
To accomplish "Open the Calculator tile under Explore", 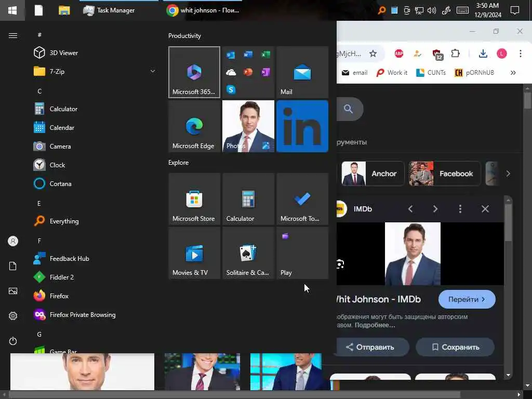I will click(x=248, y=199).
